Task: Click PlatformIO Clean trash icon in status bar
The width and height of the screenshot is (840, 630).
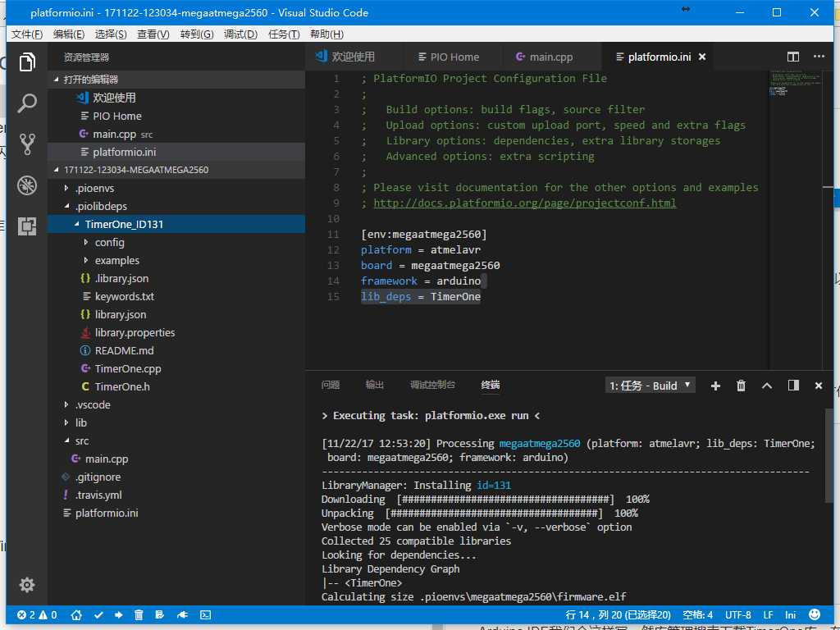Action: (x=139, y=614)
